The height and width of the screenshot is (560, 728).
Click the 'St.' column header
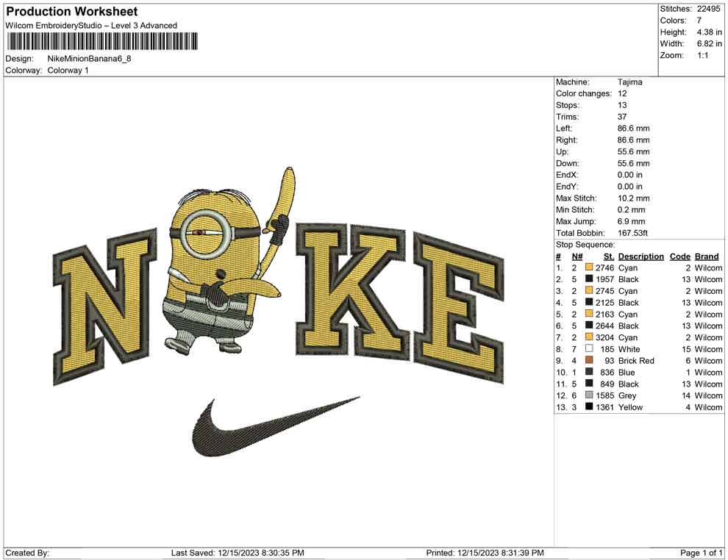tap(609, 256)
